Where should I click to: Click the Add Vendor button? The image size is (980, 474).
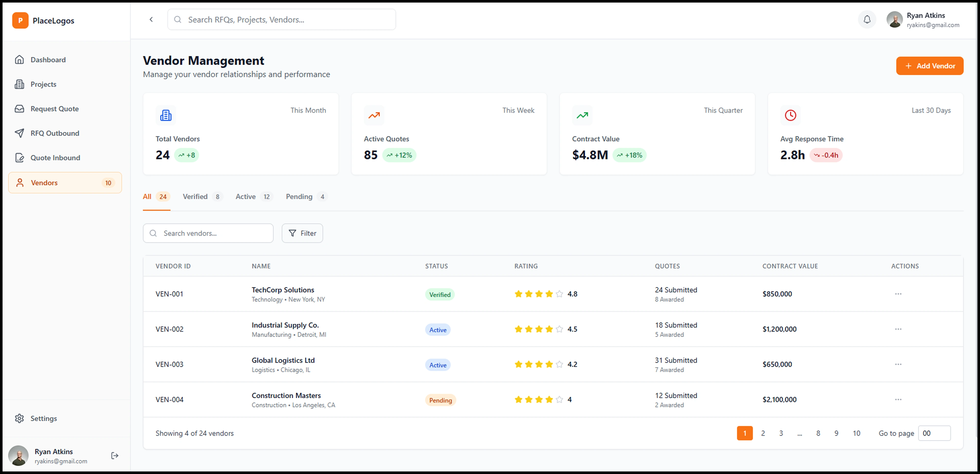(x=929, y=66)
